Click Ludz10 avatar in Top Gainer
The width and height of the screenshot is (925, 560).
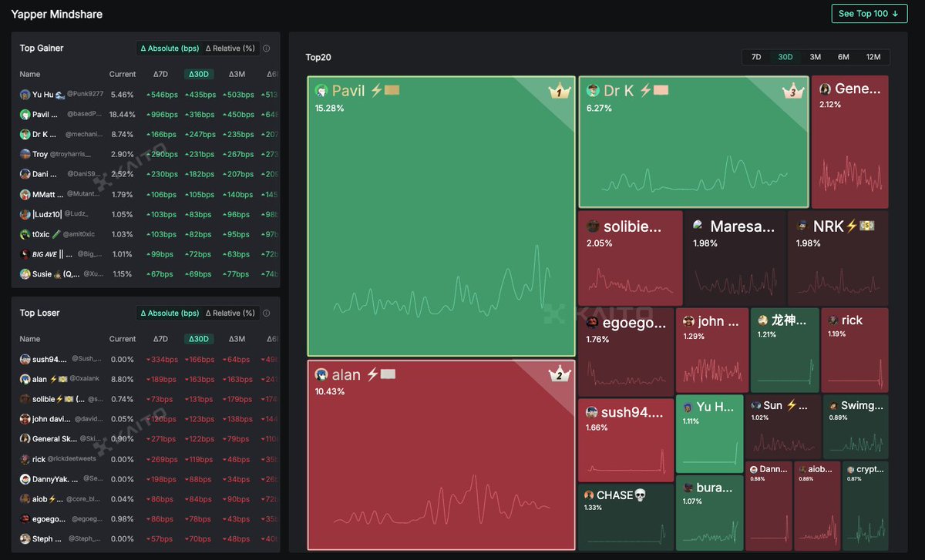tap(25, 215)
